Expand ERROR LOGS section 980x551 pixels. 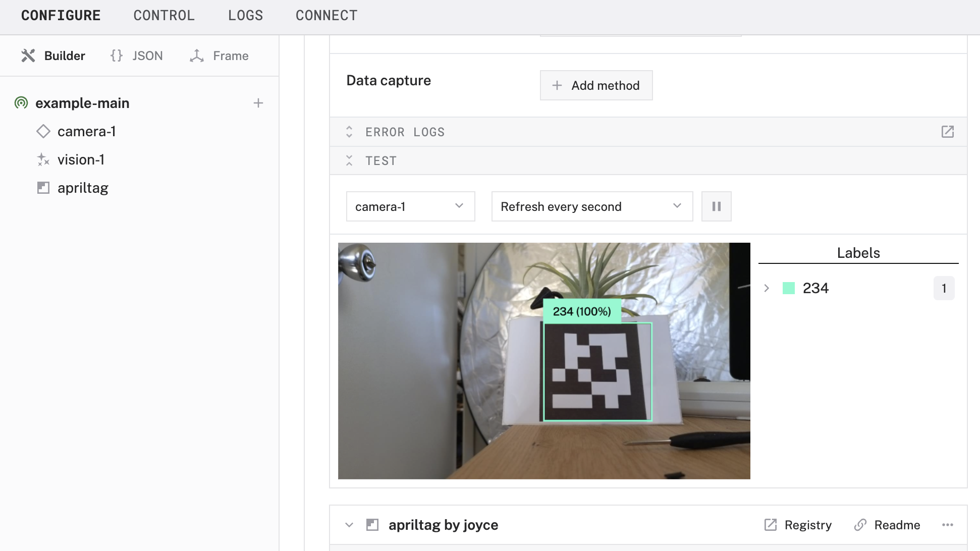(x=349, y=132)
